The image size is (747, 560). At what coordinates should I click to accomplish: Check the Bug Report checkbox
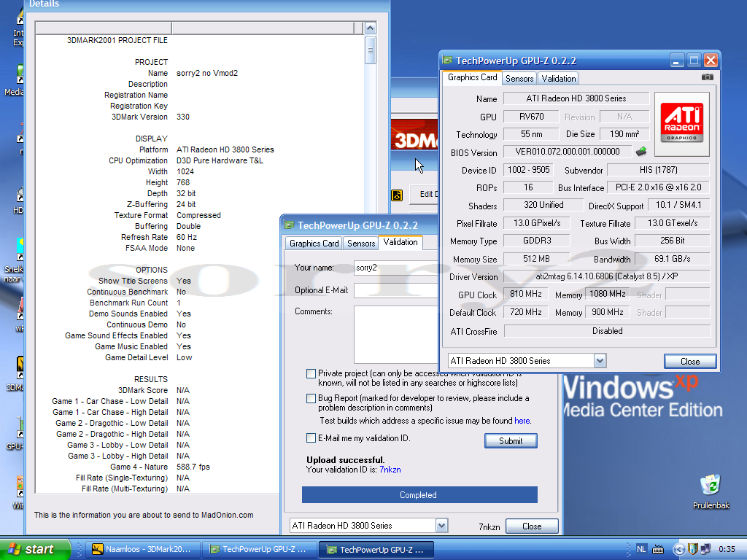(311, 399)
